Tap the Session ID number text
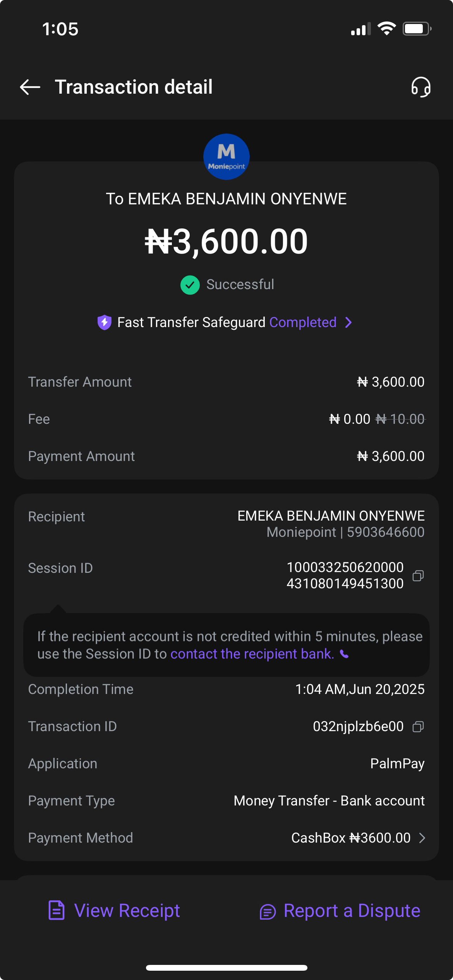The width and height of the screenshot is (453, 980). click(x=345, y=576)
